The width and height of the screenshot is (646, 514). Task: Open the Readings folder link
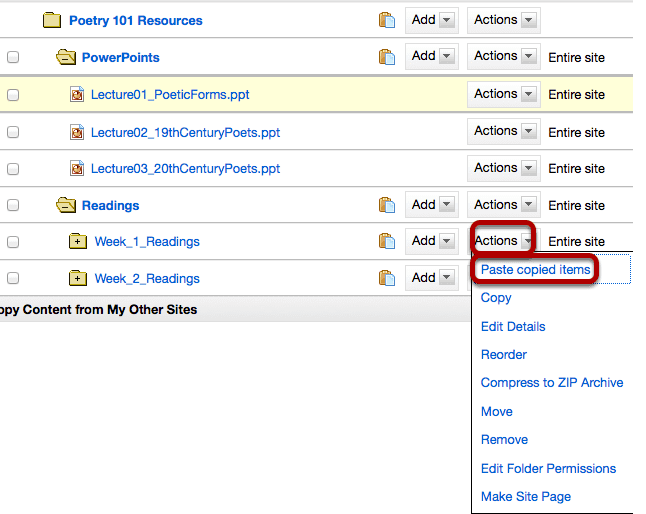pos(110,206)
